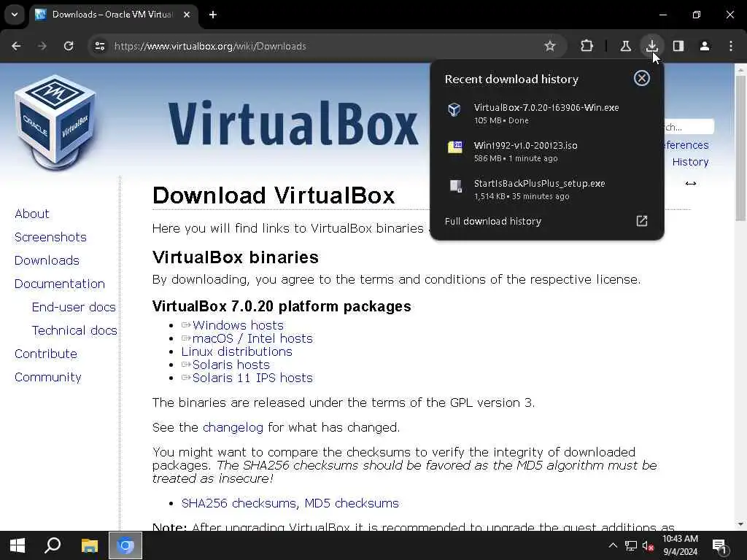Open the taskbar Search icon
This screenshot has width=747, height=560.
53,545
